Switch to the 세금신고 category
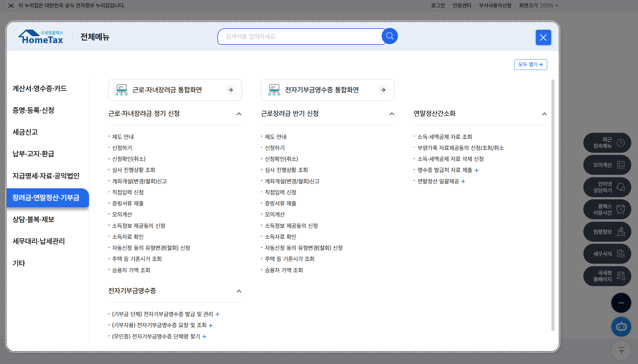The height and width of the screenshot is (364, 638). tap(25, 132)
